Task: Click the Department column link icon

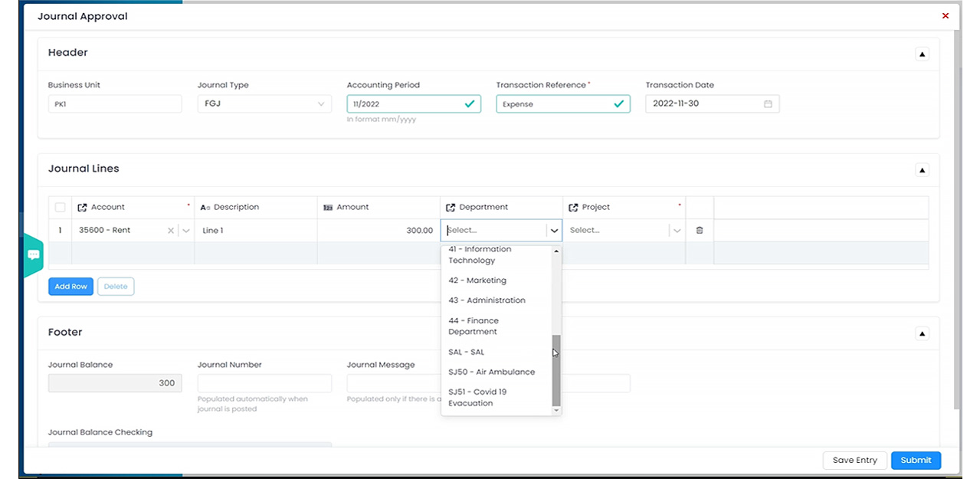Action: point(451,207)
